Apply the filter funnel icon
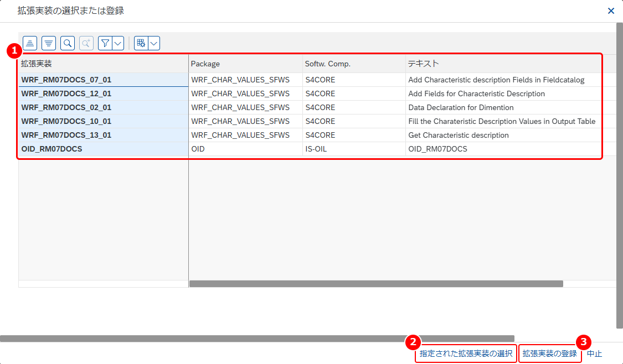The image size is (623, 364). point(105,43)
